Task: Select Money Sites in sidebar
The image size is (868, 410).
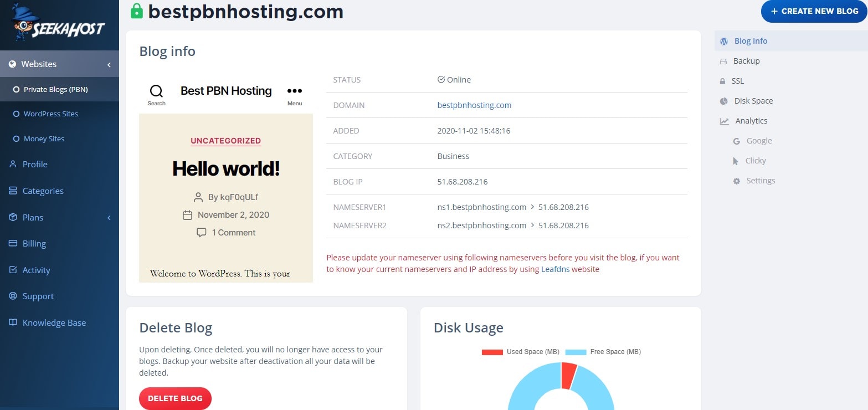Action: pyautogui.click(x=44, y=139)
